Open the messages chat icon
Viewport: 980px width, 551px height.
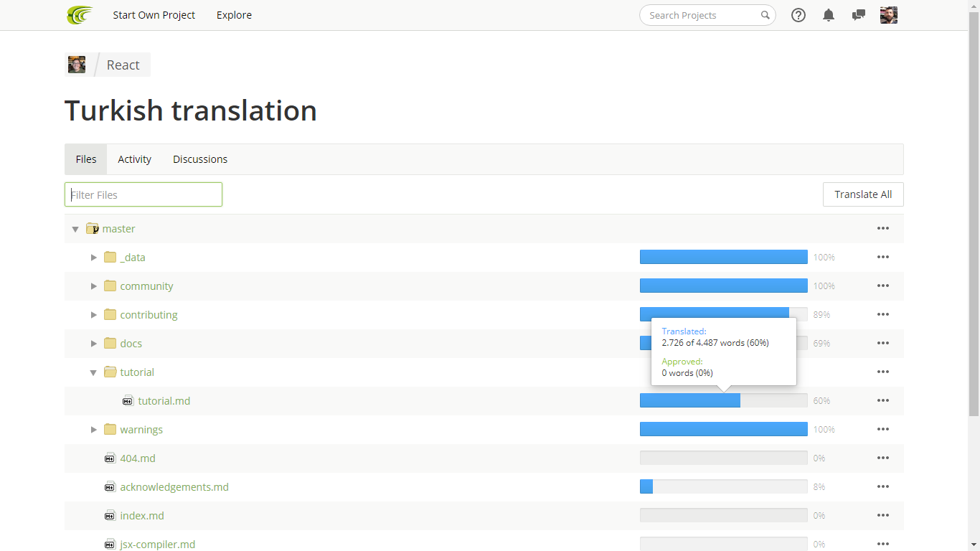pos(859,15)
